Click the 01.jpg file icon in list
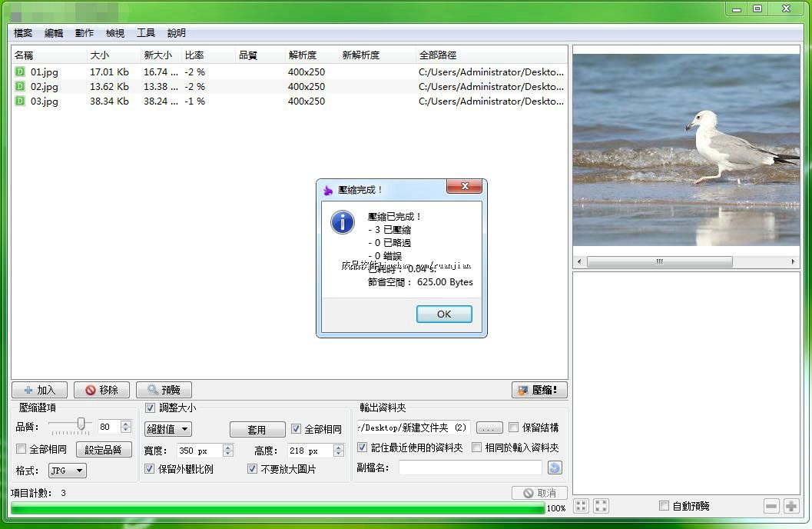Viewport: 812px width, 529px height. (x=20, y=72)
